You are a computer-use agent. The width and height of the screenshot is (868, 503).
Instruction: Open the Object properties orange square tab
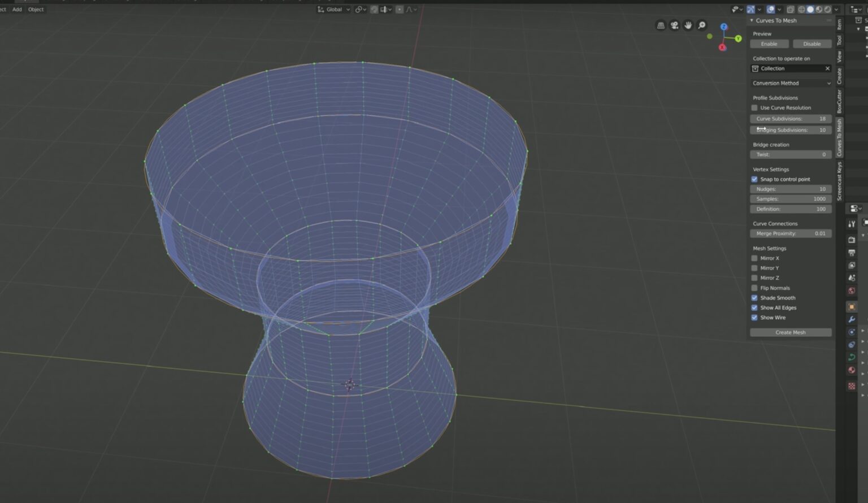point(852,306)
